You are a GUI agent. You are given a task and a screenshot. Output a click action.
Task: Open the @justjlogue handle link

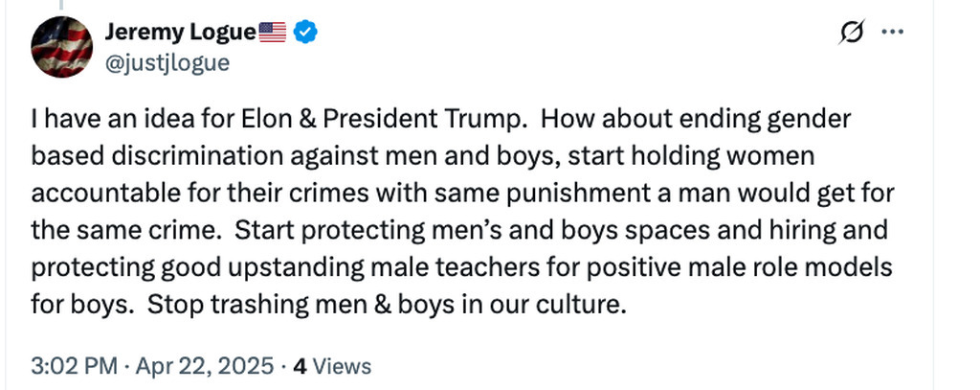(167, 62)
